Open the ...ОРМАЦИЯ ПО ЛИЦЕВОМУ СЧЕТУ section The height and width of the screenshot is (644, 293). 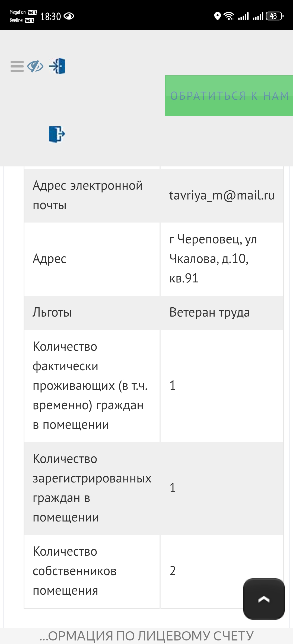tap(146, 636)
